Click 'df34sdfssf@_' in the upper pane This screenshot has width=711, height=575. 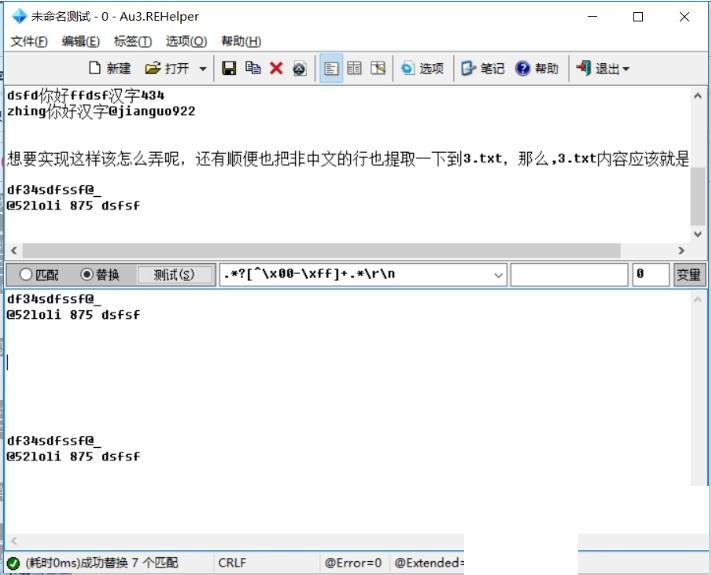[x=54, y=190]
